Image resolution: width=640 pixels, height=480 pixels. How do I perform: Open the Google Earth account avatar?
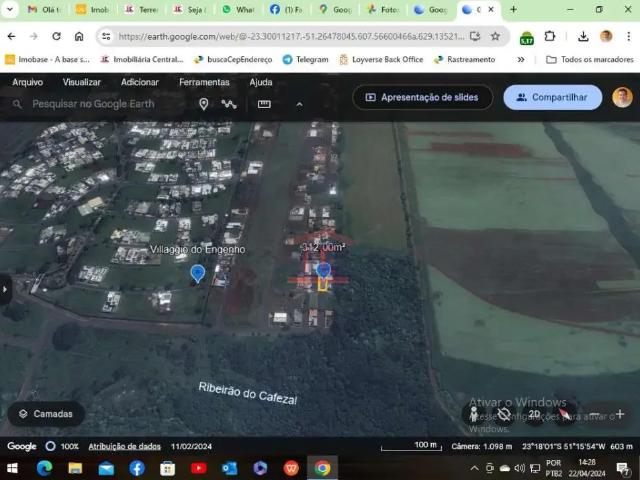(x=622, y=97)
